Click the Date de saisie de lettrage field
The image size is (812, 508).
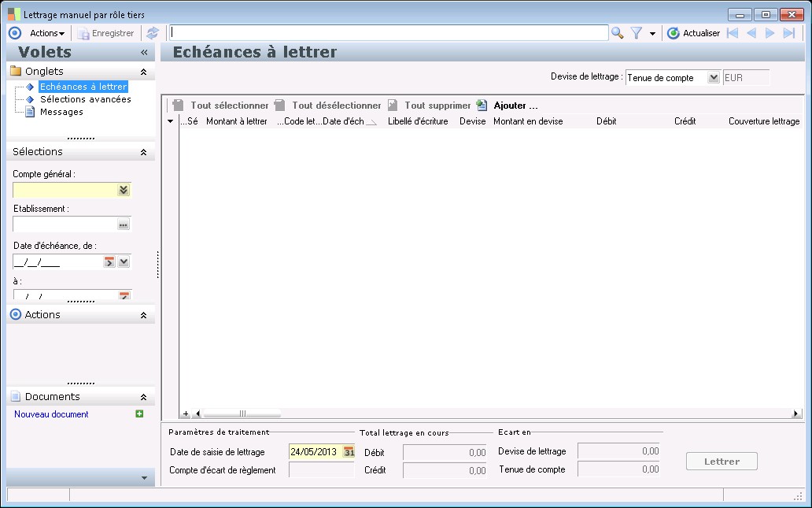pyautogui.click(x=316, y=452)
